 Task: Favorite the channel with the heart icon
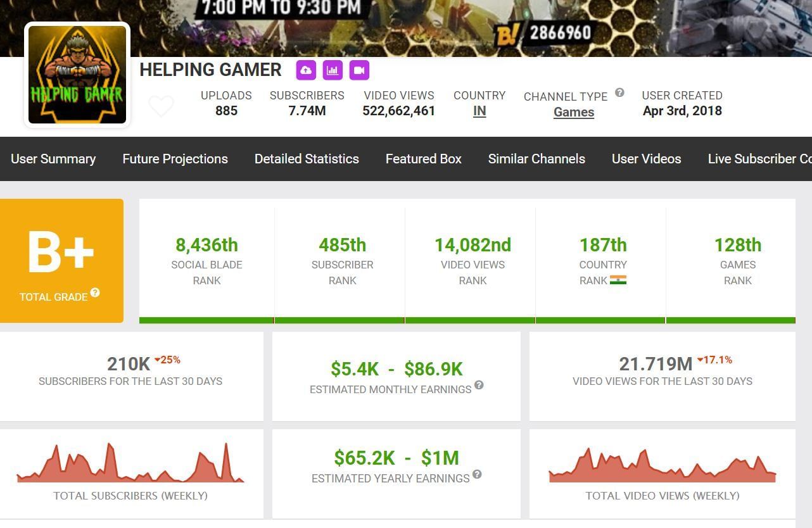click(x=161, y=106)
